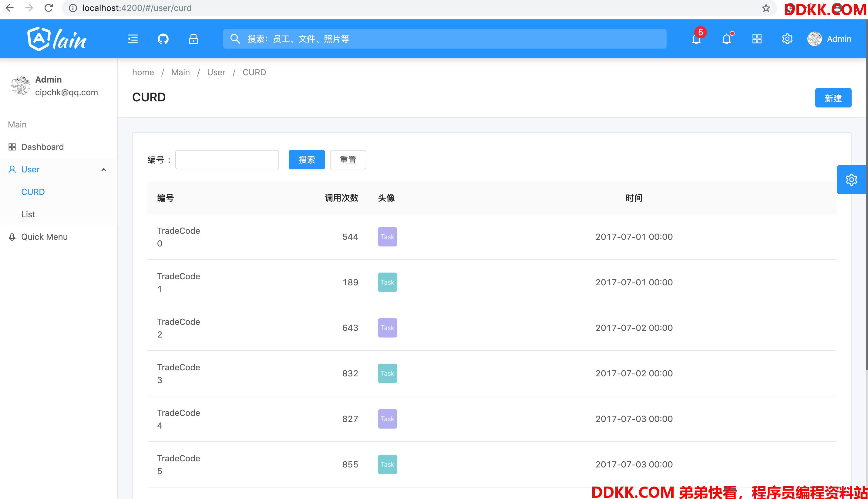This screenshot has height=499, width=868.
Task: Click Task avatar in TradeCode 1 row
Action: click(387, 282)
